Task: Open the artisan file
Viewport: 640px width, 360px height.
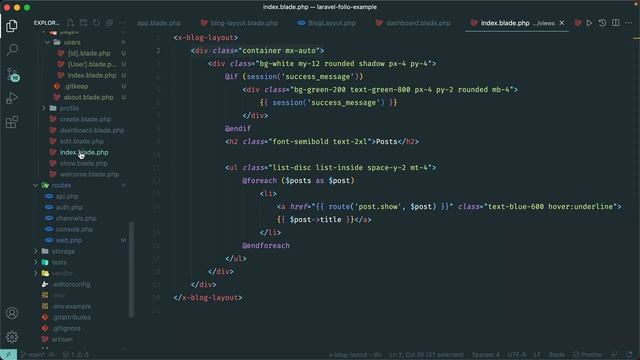Action: pos(62,340)
